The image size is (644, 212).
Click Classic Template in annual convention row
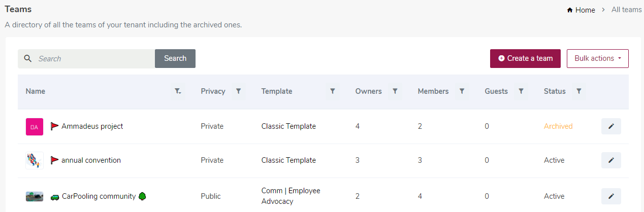click(288, 160)
